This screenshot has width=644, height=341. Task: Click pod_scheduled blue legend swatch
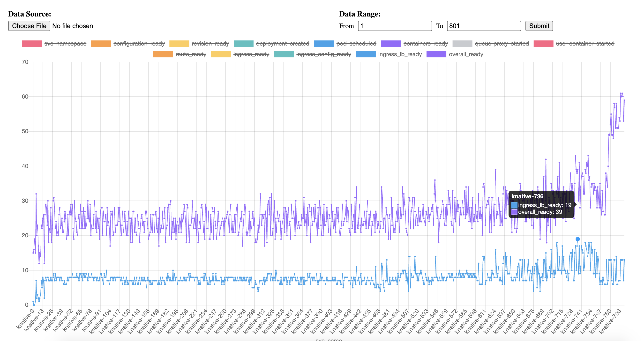click(323, 44)
